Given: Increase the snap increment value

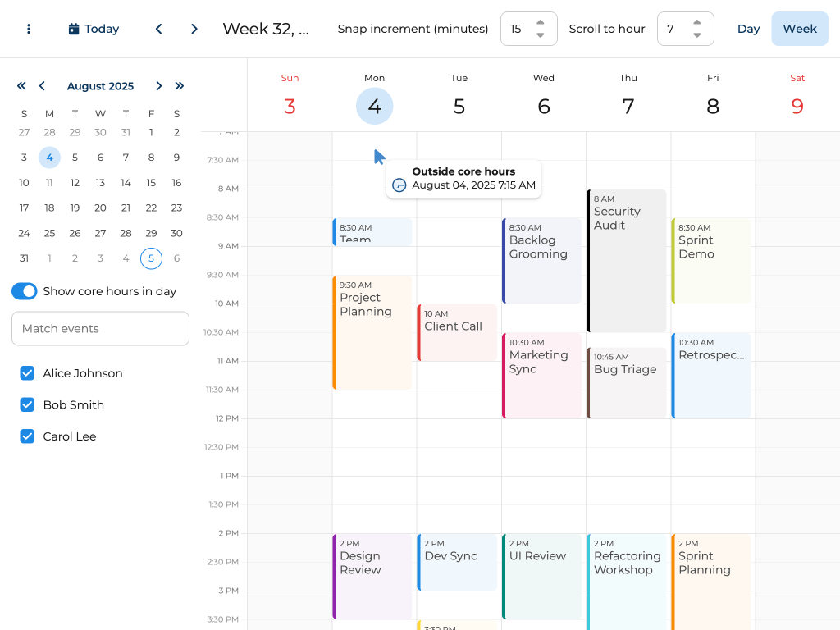Looking at the screenshot, I should [540, 23].
